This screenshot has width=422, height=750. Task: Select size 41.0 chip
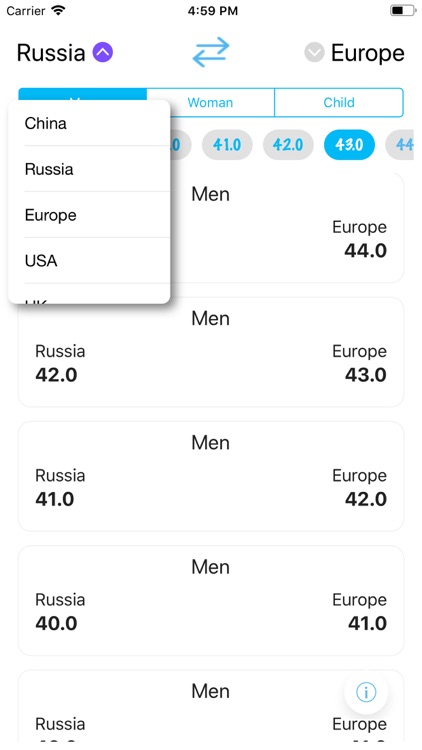pos(227,144)
